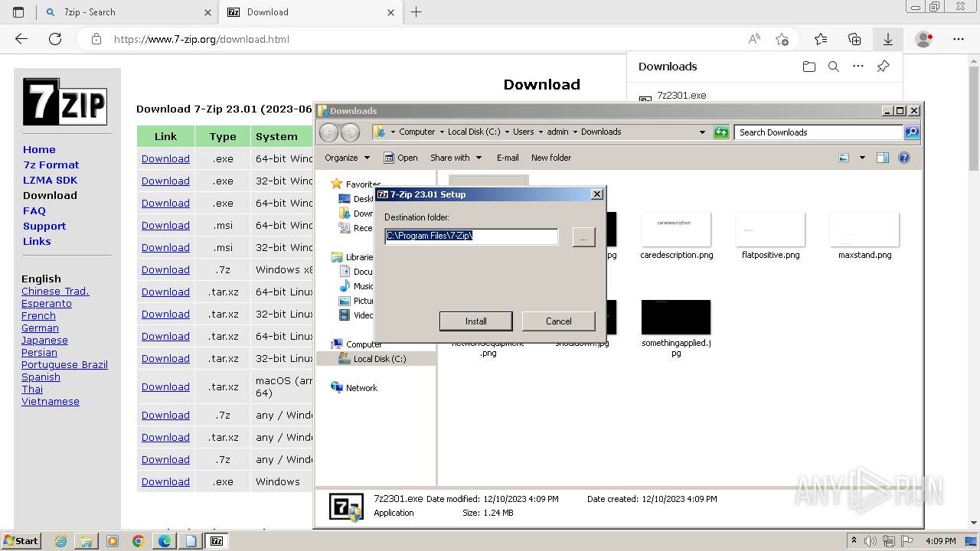
Task: Click the Explorer search magnifier icon
Action: coord(912,132)
